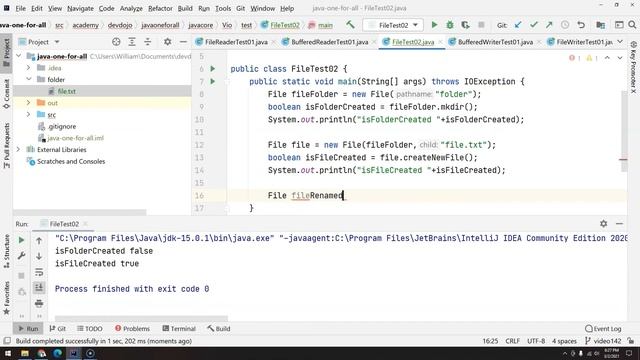Rerun FileTest02 in Run panel
The width and height of the screenshot is (640, 360).
pyautogui.click(x=22, y=240)
